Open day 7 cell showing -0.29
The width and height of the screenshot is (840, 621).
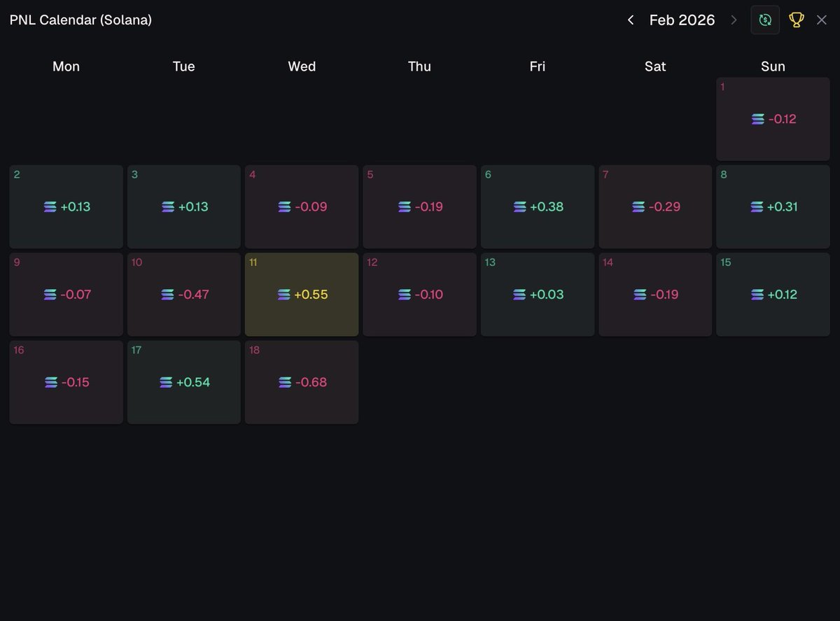click(655, 207)
